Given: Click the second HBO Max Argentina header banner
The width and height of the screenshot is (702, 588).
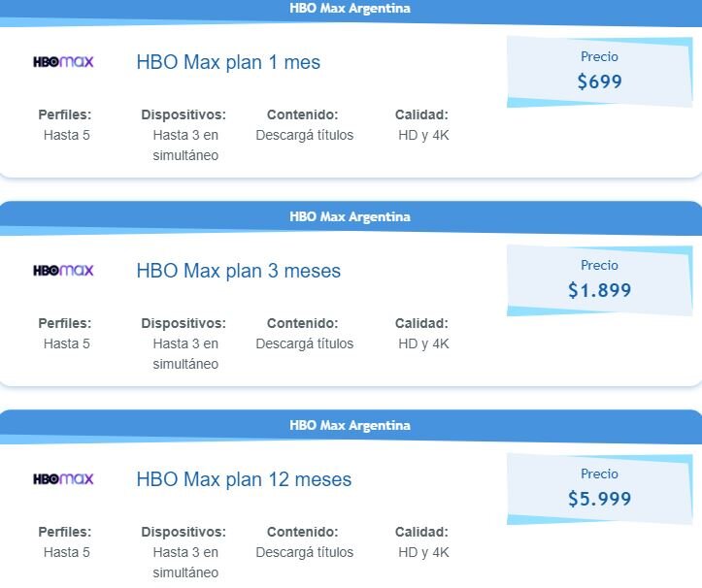Looking at the screenshot, I should (x=351, y=217).
